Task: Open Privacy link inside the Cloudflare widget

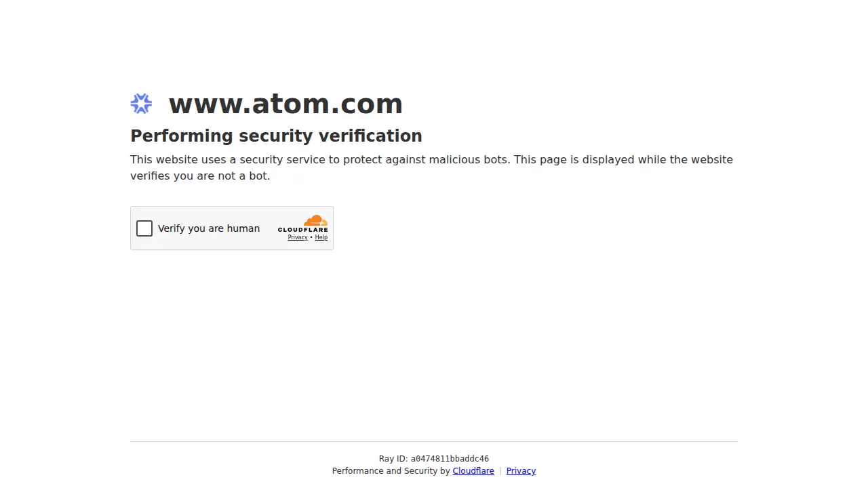Action: (298, 237)
